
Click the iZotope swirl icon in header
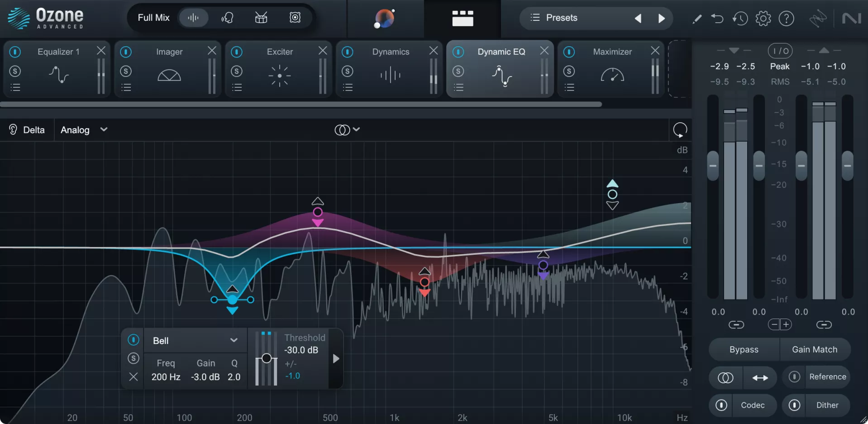818,19
